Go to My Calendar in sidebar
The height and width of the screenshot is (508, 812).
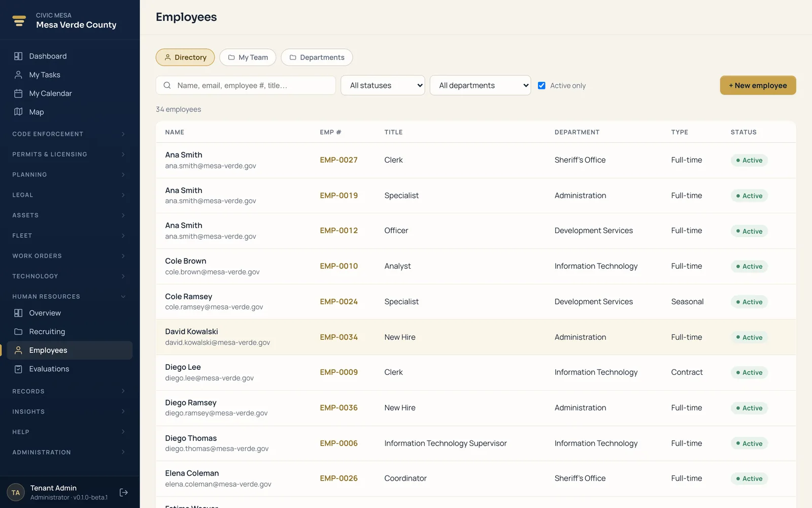[70, 93]
